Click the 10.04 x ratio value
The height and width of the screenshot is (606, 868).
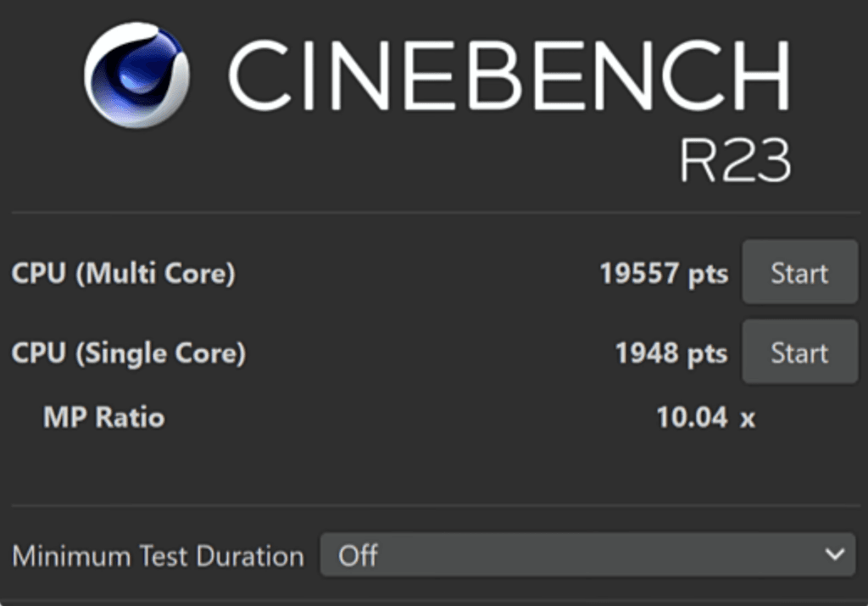pyautogui.click(x=692, y=417)
